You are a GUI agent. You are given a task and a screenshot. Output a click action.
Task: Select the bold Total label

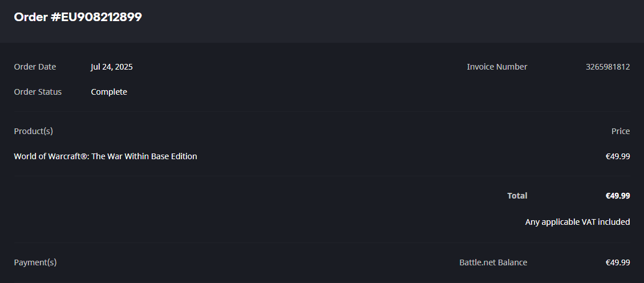point(517,196)
